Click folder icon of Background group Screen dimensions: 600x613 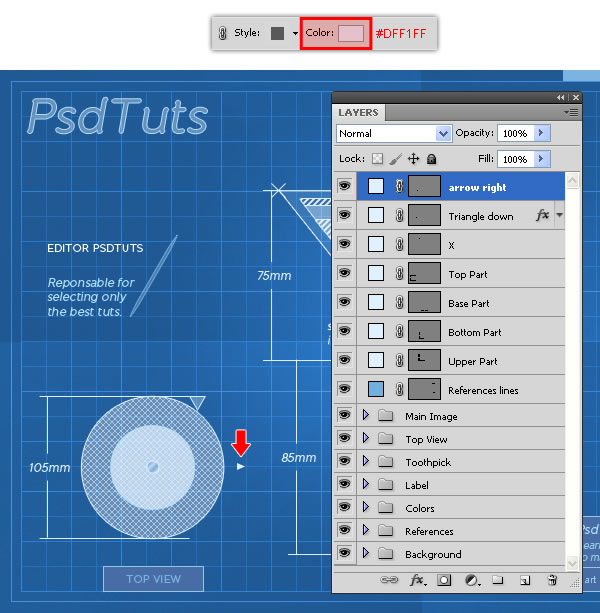[386, 554]
